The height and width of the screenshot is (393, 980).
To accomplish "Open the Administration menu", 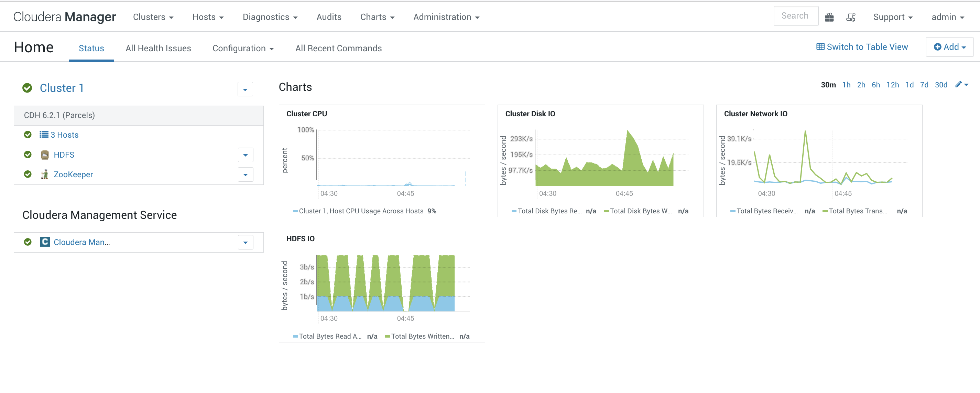I will (446, 17).
